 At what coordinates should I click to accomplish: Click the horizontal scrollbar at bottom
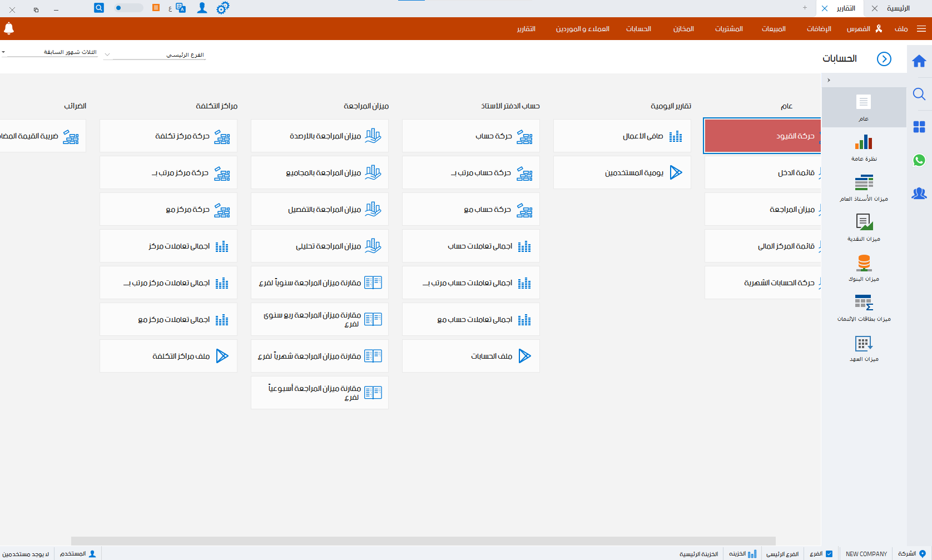click(x=423, y=541)
